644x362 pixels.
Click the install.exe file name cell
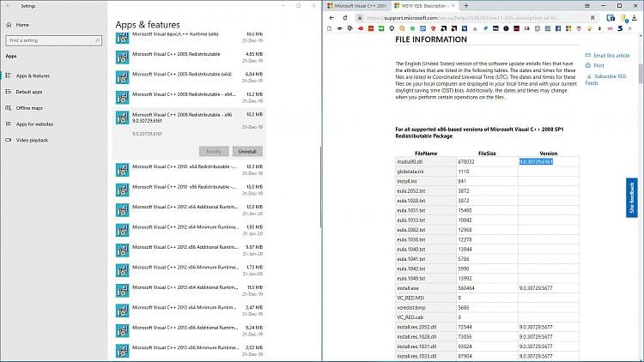426,288
